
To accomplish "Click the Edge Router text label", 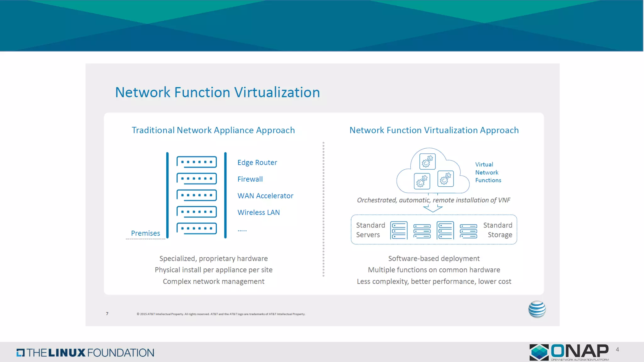I will (x=257, y=162).
